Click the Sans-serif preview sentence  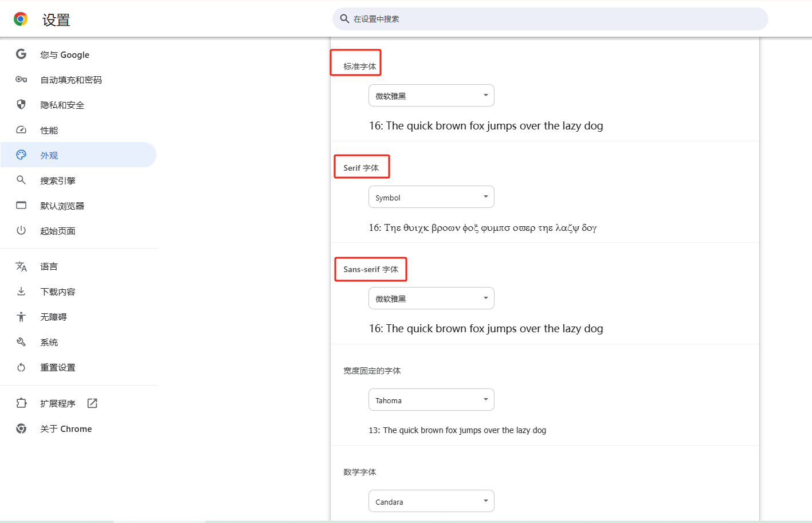(486, 329)
